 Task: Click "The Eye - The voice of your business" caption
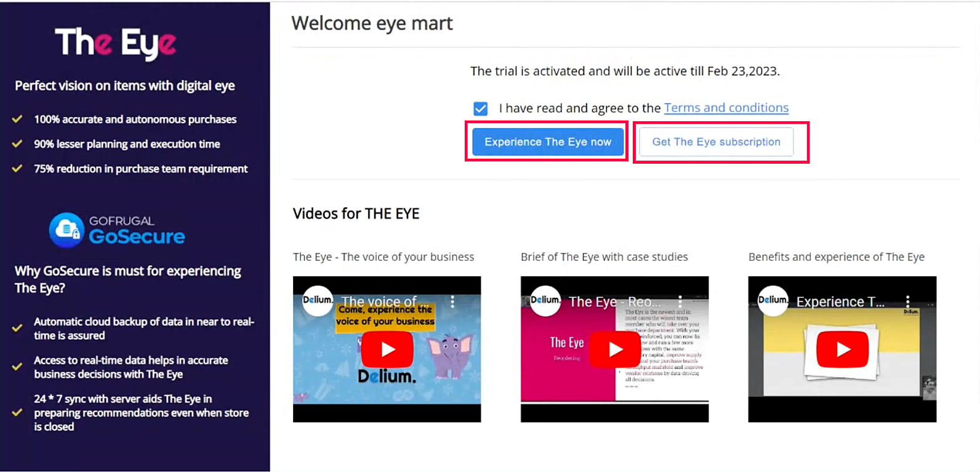pos(384,257)
